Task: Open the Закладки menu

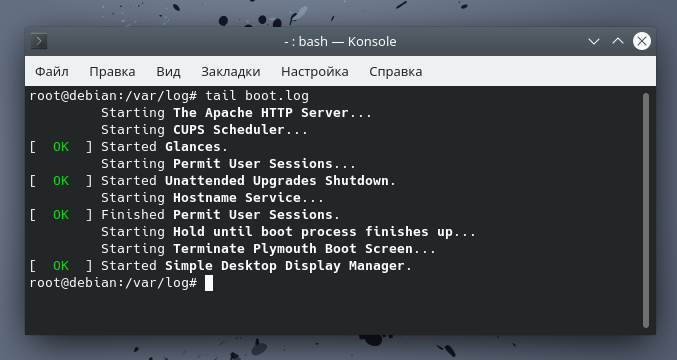Action: click(231, 71)
